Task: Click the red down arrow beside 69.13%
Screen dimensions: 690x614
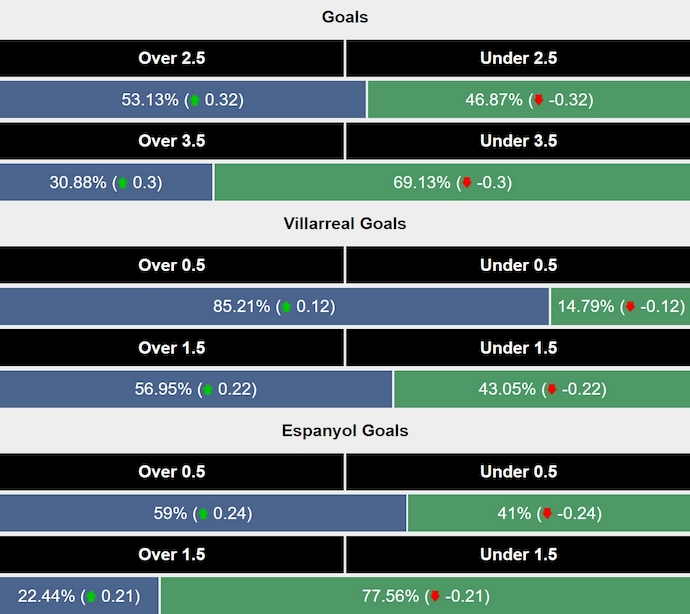Action: click(466, 183)
